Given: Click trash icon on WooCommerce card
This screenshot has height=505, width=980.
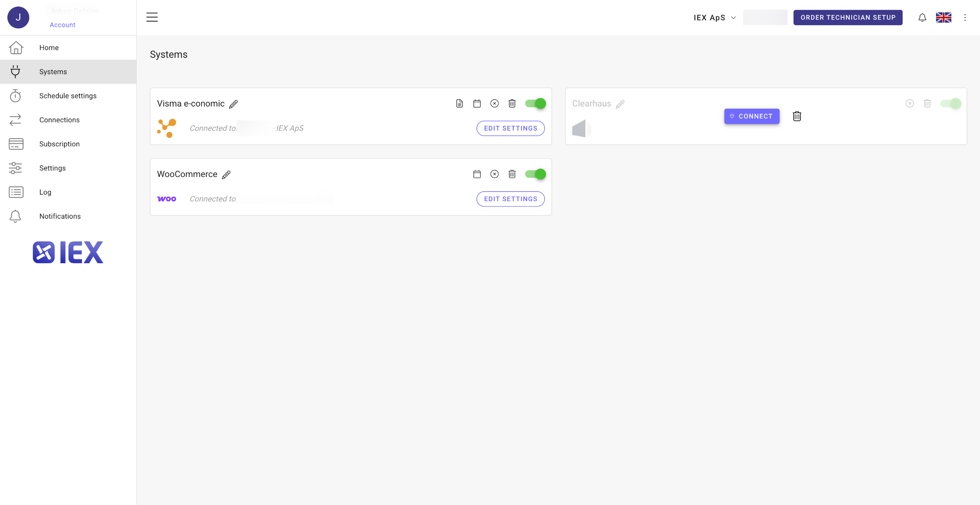Looking at the screenshot, I should tap(512, 174).
